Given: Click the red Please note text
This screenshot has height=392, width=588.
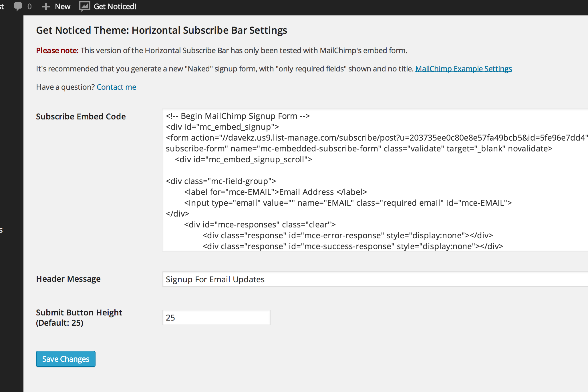Looking at the screenshot, I should (x=57, y=51).
